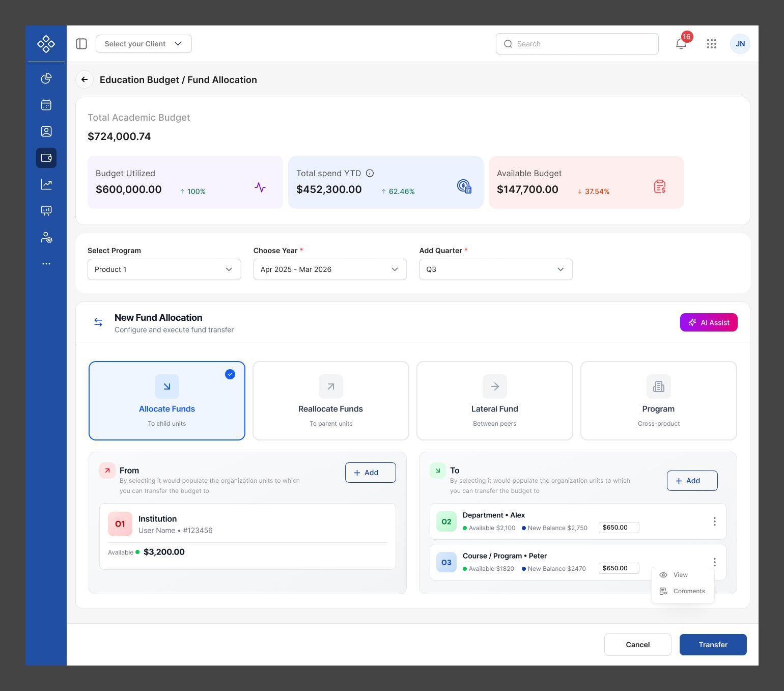Screen dimensions: 784x691
Task: Open the apps grid menu
Action: pyautogui.click(x=711, y=44)
